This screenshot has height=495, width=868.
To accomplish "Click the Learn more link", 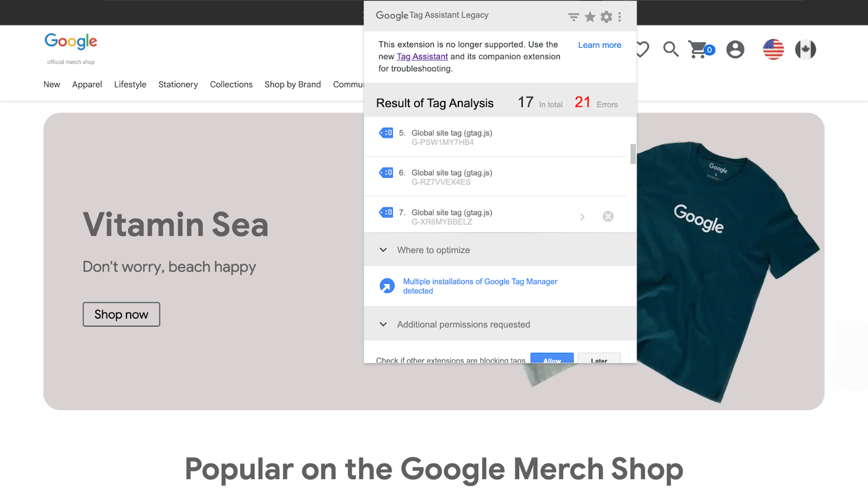I will pos(599,45).
